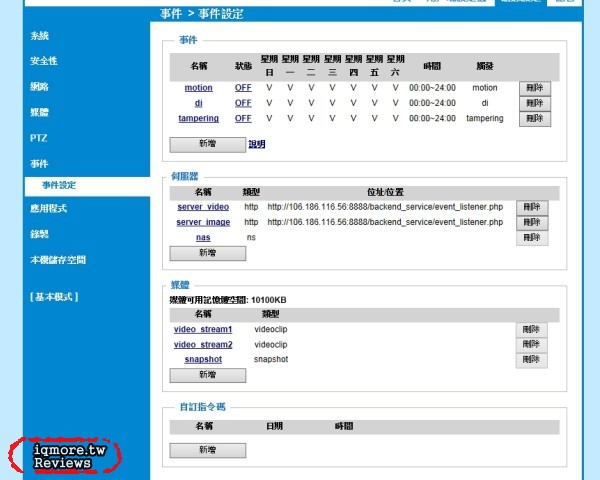Click the 10100KB media memory value
600x480 pixels.
pyautogui.click(x=269, y=300)
